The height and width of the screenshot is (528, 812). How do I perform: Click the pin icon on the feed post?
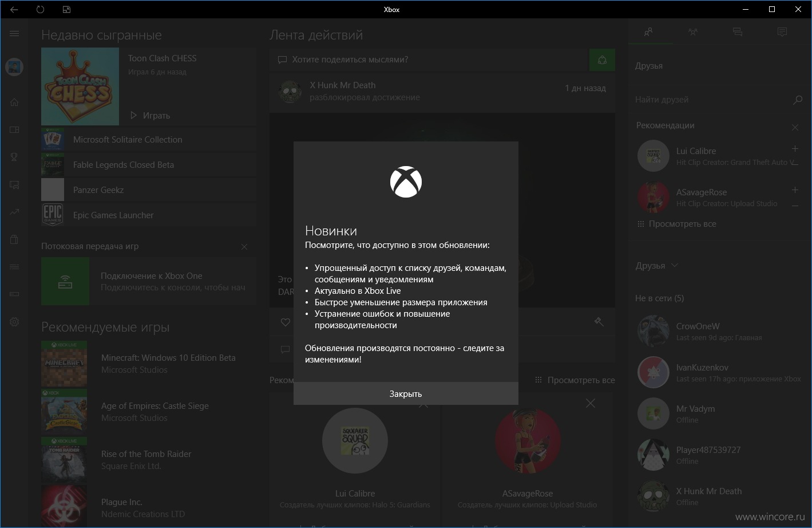click(x=599, y=322)
